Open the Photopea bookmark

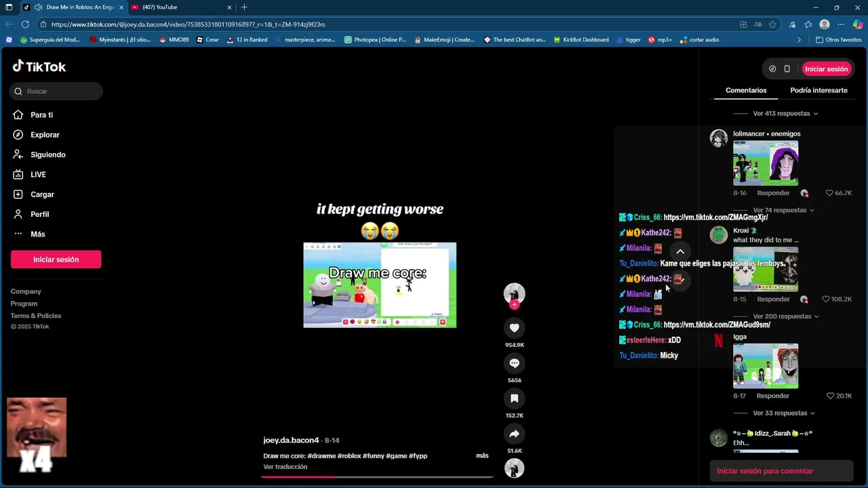click(375, 40)
